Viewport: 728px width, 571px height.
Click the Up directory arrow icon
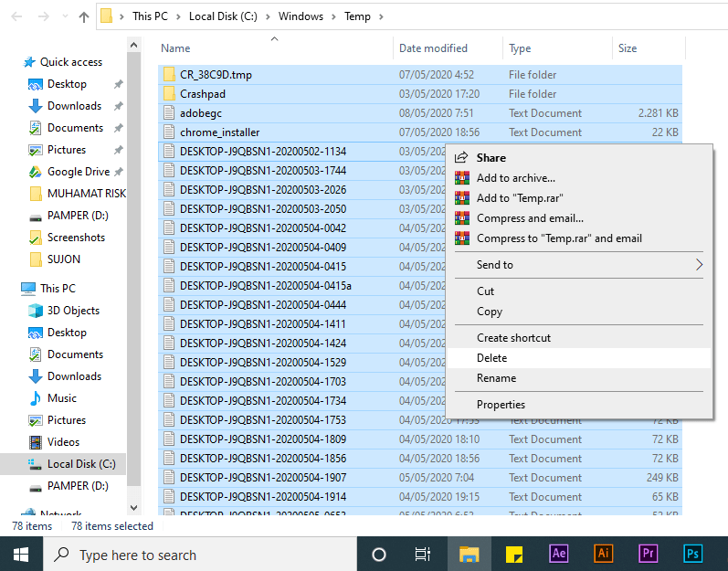click(84, 16)
